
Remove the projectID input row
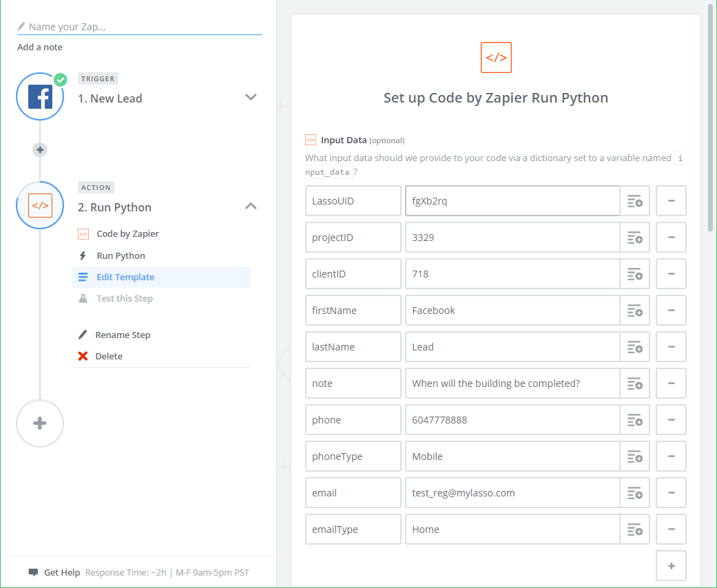point(671,238)
